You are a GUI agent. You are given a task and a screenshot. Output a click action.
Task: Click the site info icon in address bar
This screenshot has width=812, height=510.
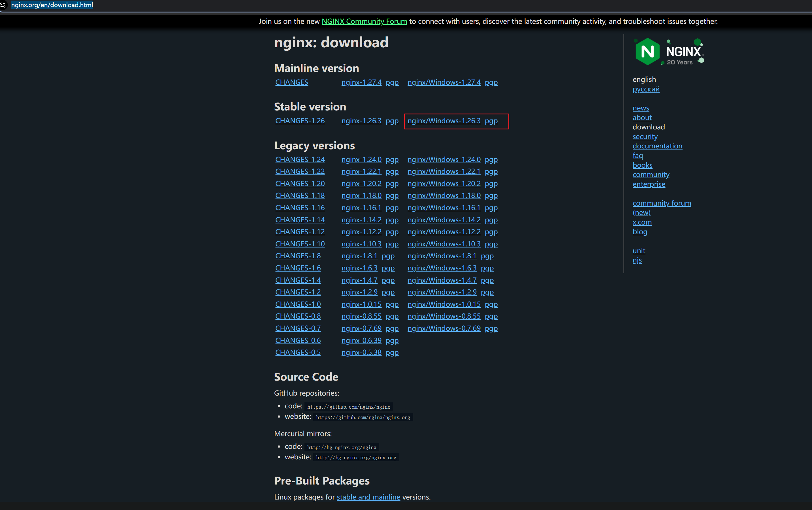pyautogui.click(x=3, y=5)
